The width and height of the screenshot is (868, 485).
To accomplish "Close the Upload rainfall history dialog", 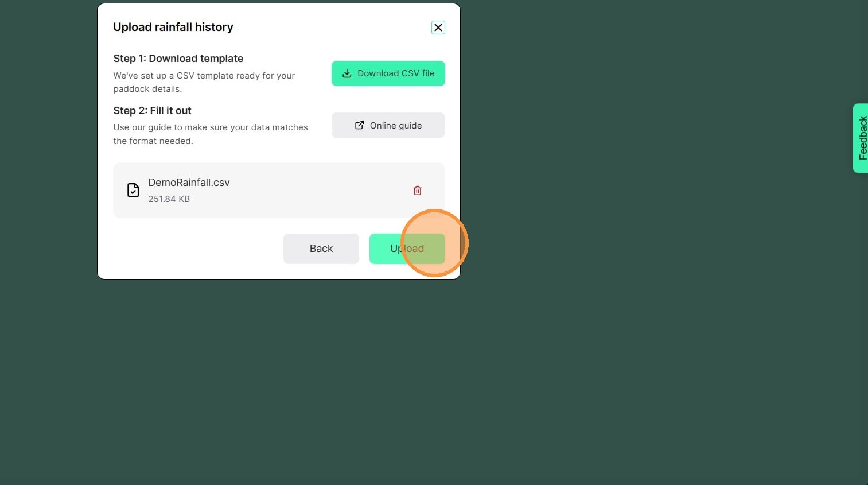I will click(438, 28).
